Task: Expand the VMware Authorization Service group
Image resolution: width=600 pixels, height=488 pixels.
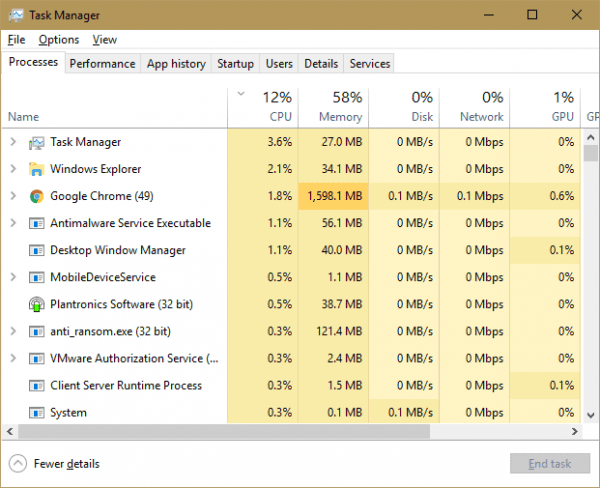Action: 13,358
